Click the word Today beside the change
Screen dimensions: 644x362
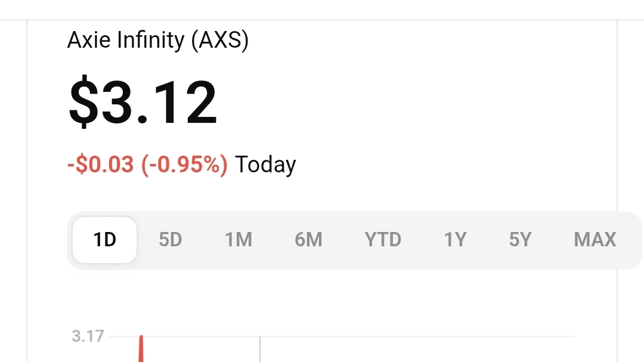coord(265,165)
